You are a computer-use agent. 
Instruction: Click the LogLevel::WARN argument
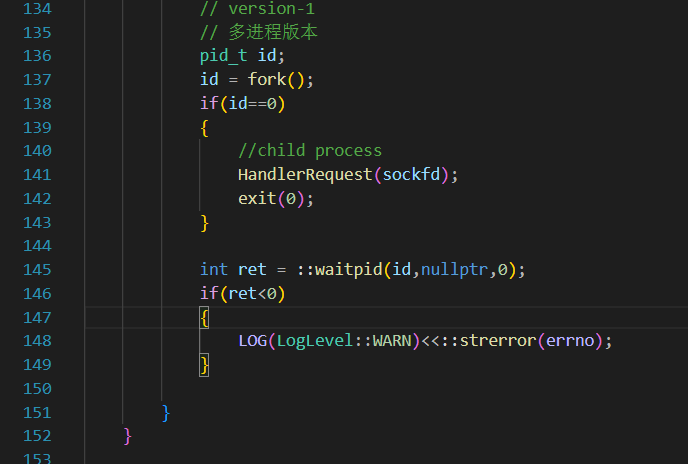(x=344, y=341)
